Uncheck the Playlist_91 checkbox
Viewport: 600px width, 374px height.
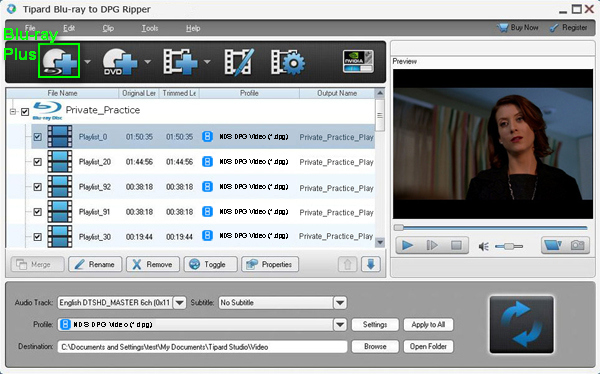click(x=38, y=212)
